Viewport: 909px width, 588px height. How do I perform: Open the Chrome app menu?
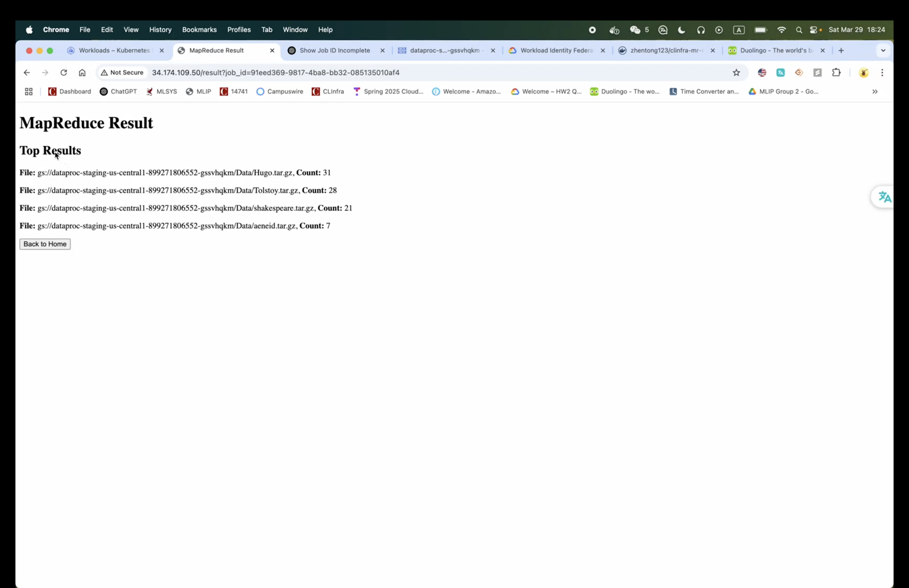[56, 30]
